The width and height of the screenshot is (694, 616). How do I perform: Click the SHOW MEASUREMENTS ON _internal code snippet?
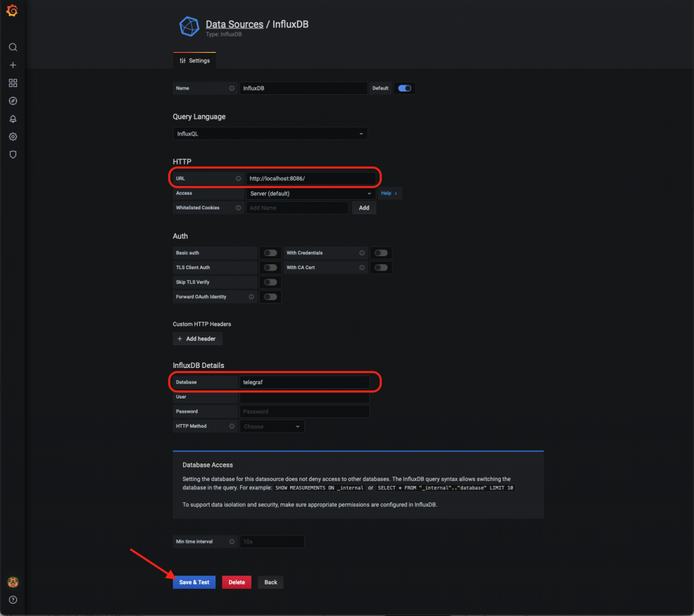pos(319,488)
